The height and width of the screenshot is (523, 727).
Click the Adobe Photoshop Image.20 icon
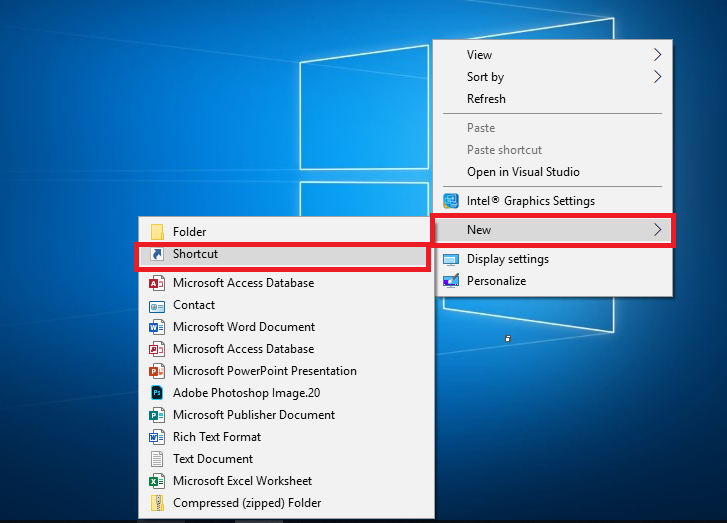click(x=157, y=393)
